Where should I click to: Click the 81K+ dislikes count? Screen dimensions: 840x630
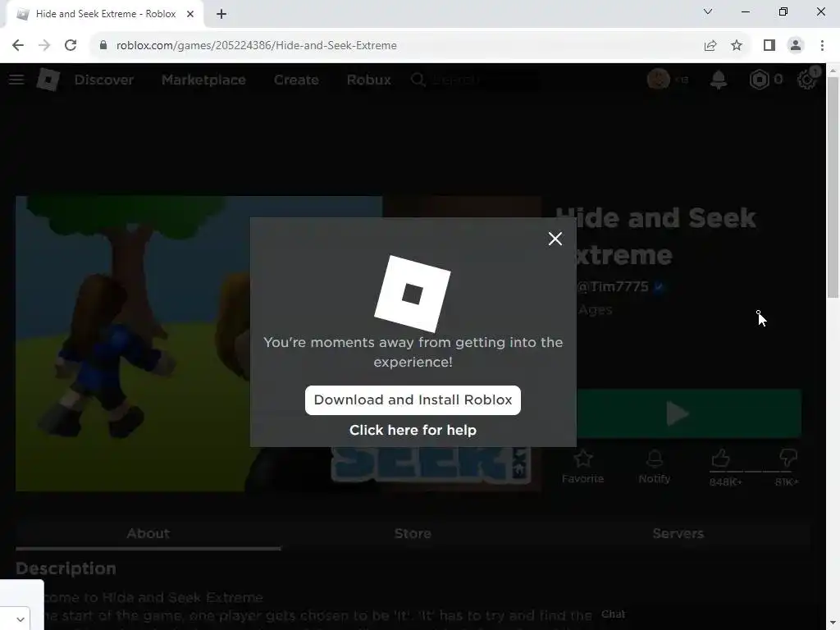point(787,482)
